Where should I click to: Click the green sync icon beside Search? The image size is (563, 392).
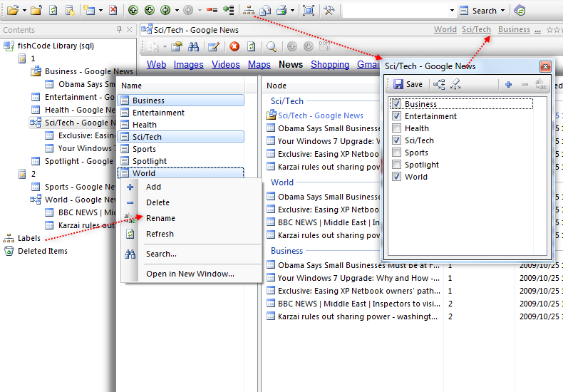pos(520,11)
